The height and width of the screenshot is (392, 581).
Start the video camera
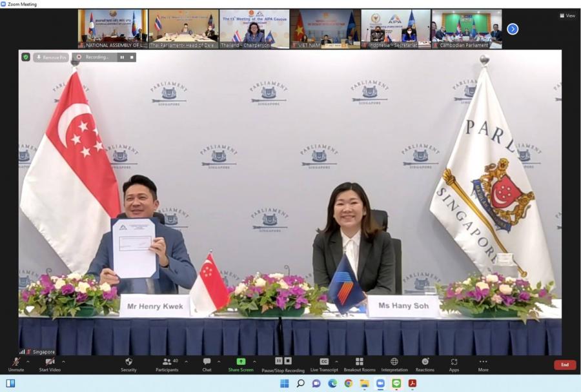coord(50,364)
